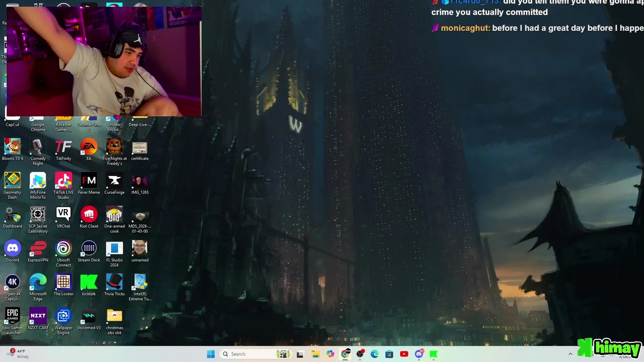Open kicktalk desktop shortcut
644x362 pixels.
tap(89, 285)
